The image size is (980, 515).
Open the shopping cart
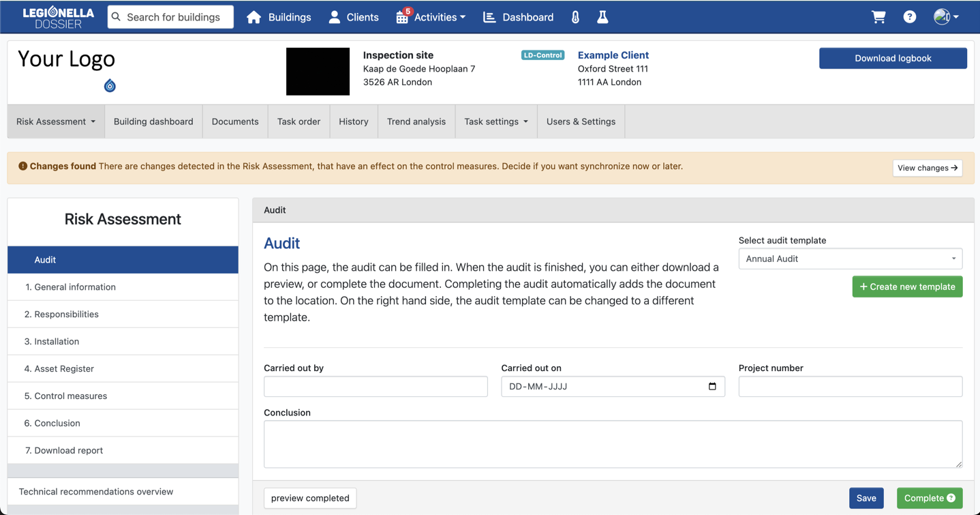878,17
